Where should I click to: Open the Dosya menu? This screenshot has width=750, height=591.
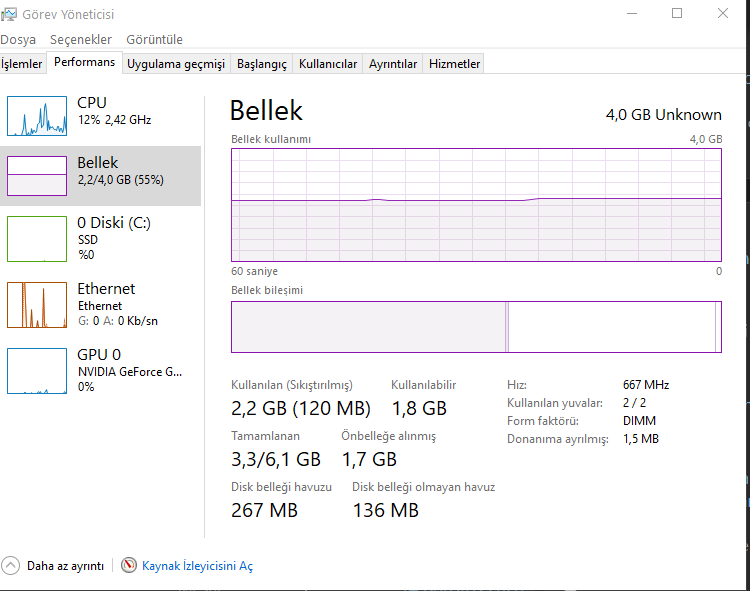click(18, 40)
